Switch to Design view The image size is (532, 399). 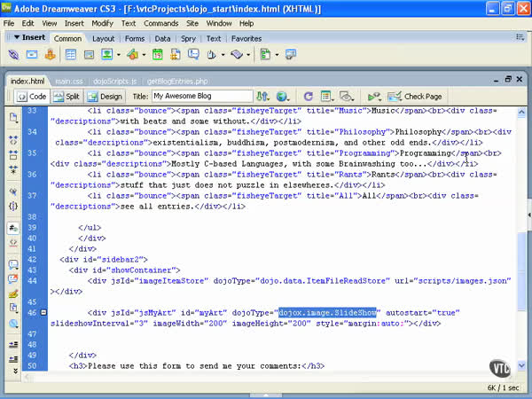(105, 96)
